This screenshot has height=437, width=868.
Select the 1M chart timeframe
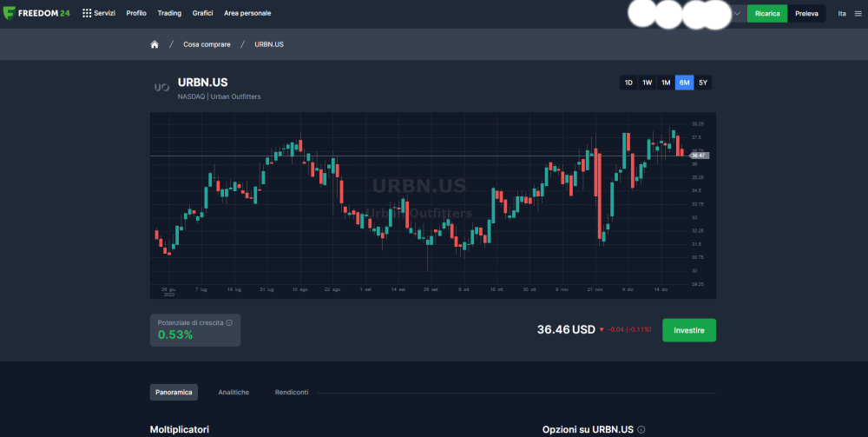point(666,83)
